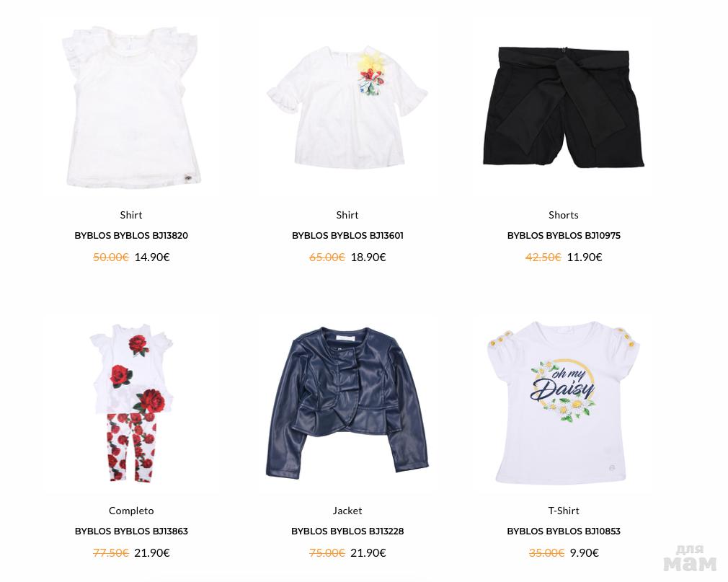This screenshot has width=728, height=582.
Task: Select the Shorts category label
Action: [563, 215]
